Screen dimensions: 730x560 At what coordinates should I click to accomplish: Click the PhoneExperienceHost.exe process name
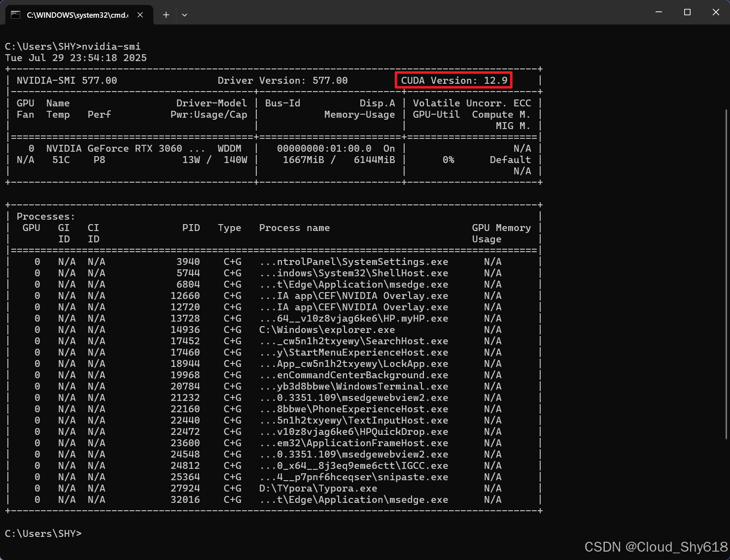tap(354, 409)
